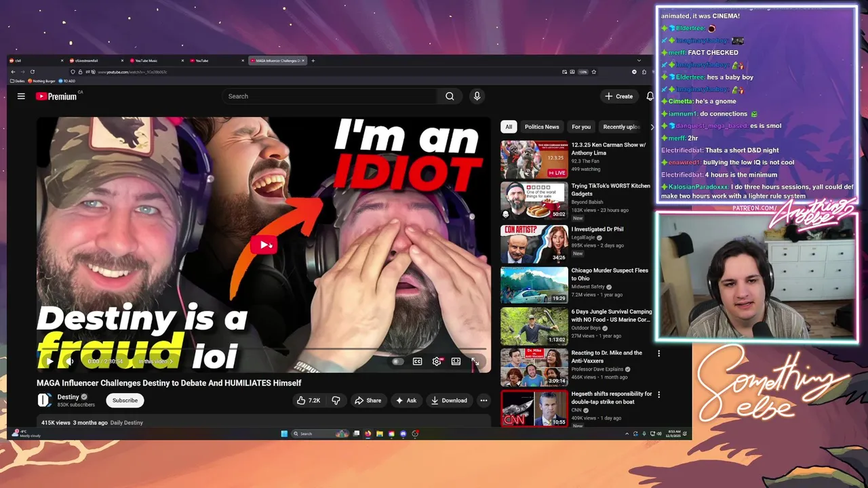Open '6 Days Jungle Survival Camping' thumbnail
This screenshot has height=488, width=868.
534,327
